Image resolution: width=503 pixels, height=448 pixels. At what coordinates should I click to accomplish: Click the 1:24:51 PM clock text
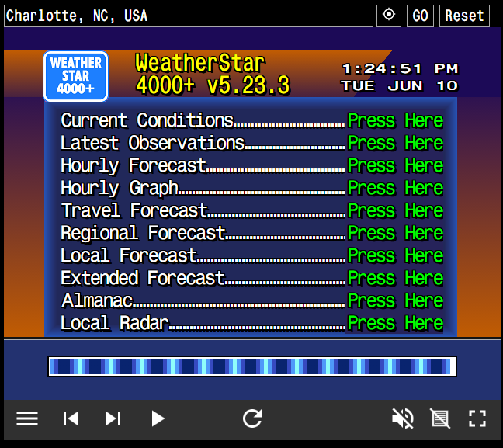coord(400,68)
